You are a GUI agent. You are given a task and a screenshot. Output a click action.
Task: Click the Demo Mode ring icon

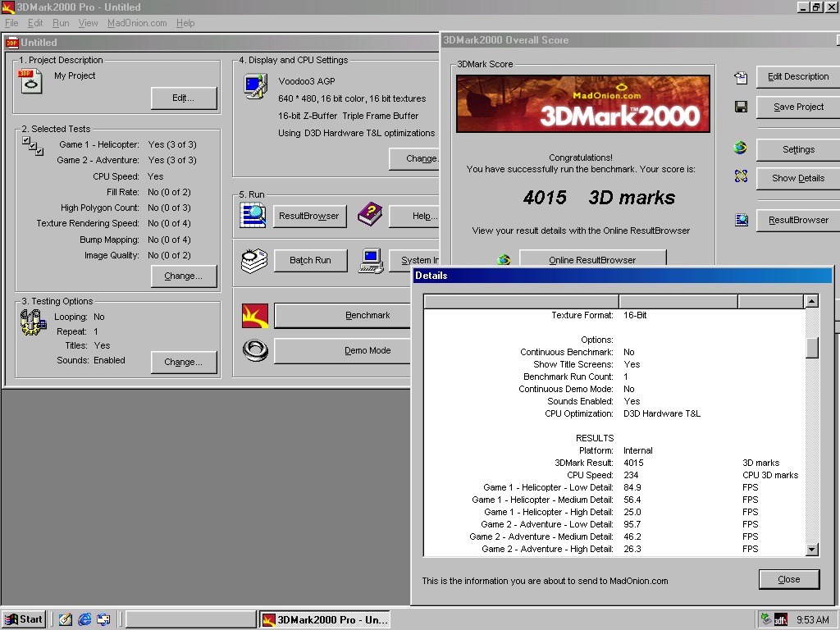[x=256, y=350]
